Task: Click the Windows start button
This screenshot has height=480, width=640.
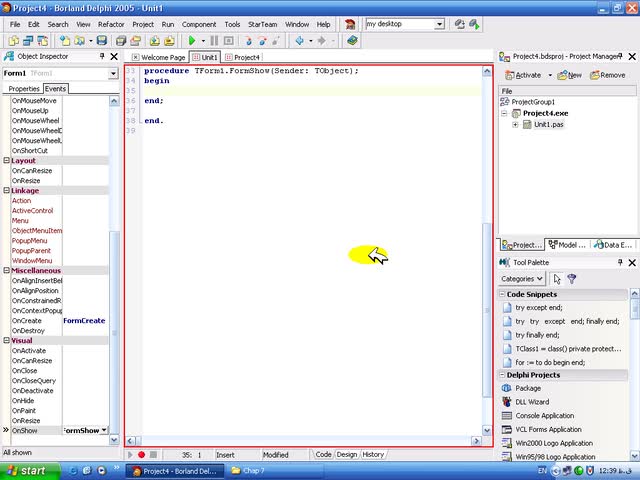Action: coord(28,471)
